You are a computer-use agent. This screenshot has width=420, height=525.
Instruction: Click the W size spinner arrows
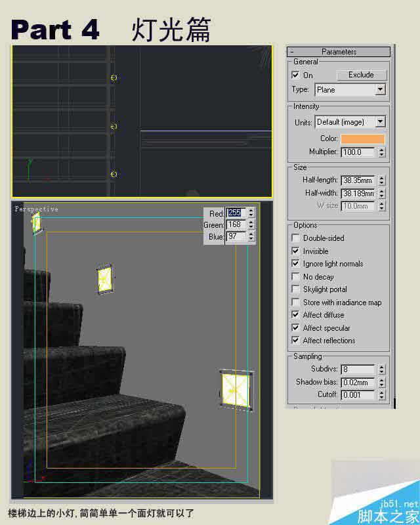381,206
